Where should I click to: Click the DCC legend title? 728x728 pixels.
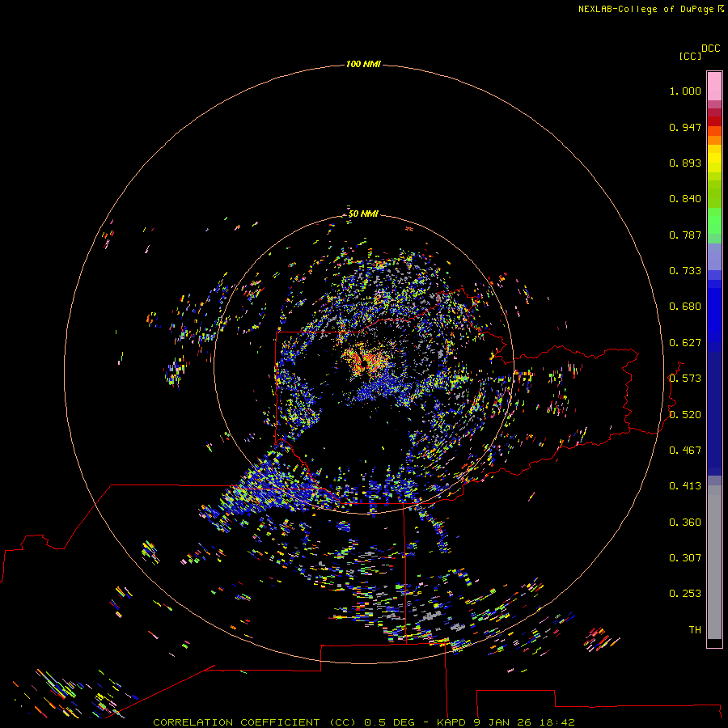pyautogui.click(x=711, y=49)
